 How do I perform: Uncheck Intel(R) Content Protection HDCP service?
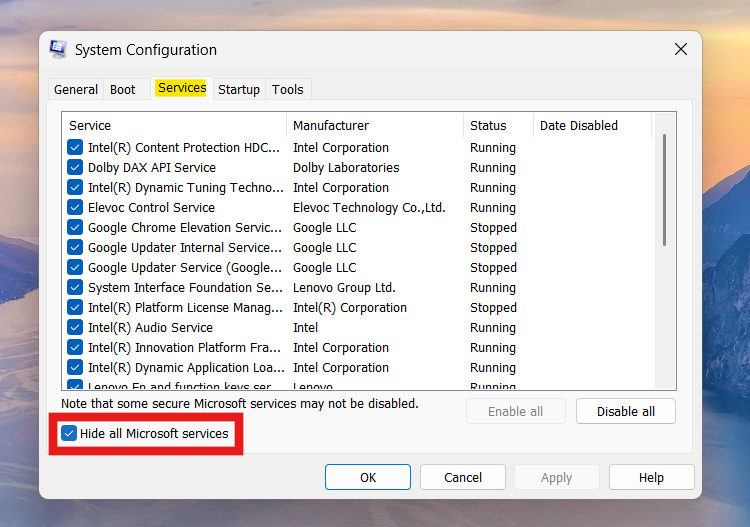[x=75, y=147]
